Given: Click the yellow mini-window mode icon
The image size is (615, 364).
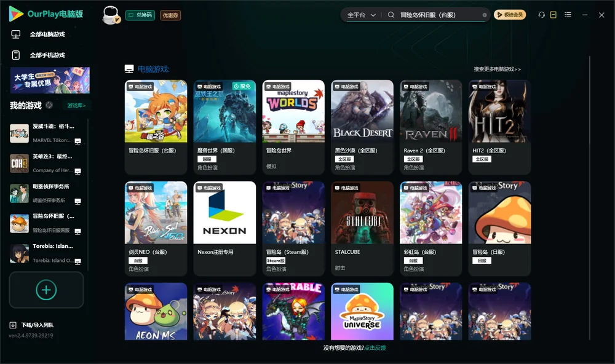Looking at the screenshot, I should point(553,15).
